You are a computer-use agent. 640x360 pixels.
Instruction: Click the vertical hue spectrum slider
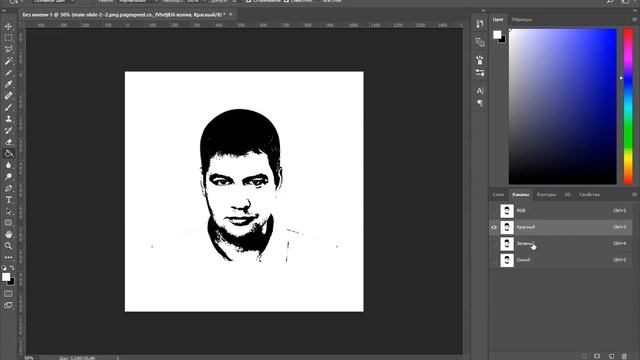click(628, 107)
